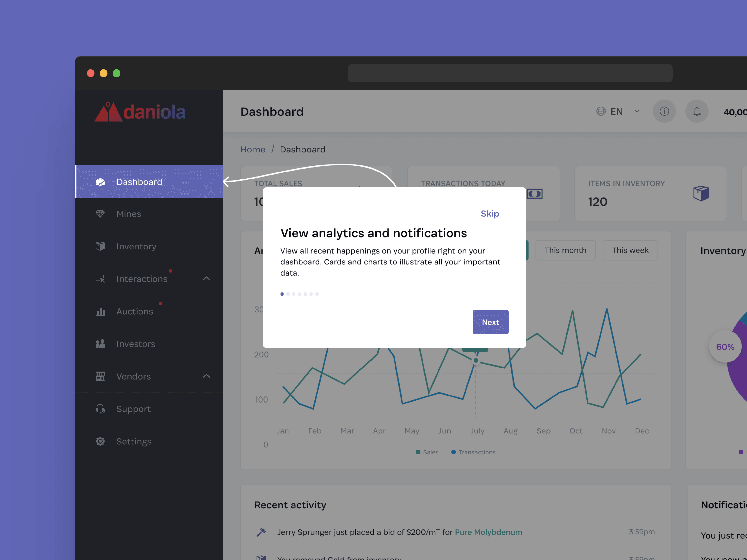Collapse the Interactions submenu chevron
Image resolution: width=747 pixels, height=560 pixels.
pos(206,278)
